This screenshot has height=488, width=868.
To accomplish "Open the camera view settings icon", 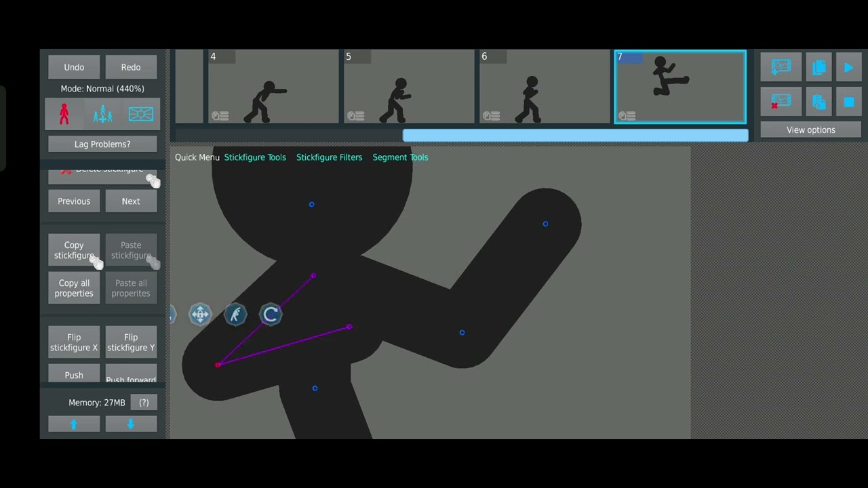I will tap(141, 114).
